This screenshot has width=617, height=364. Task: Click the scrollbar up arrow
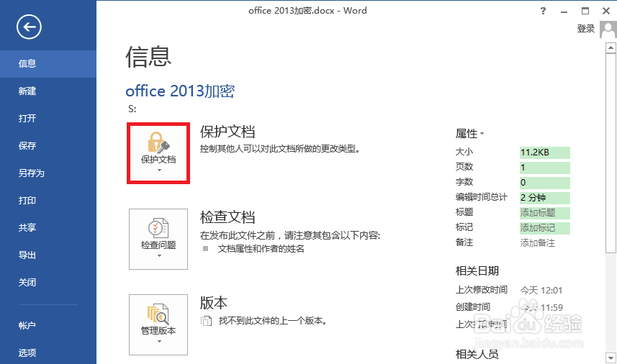(611, 48)
